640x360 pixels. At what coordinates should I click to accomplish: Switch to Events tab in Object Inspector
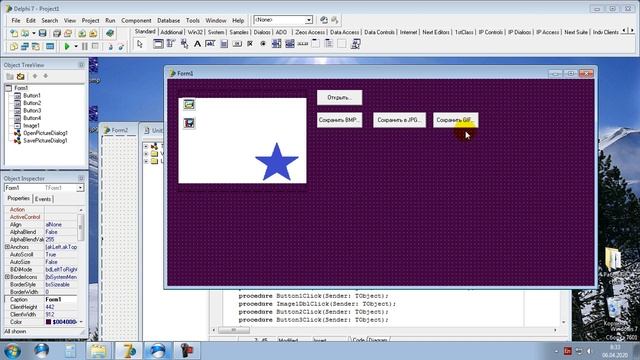coord(43,199)
